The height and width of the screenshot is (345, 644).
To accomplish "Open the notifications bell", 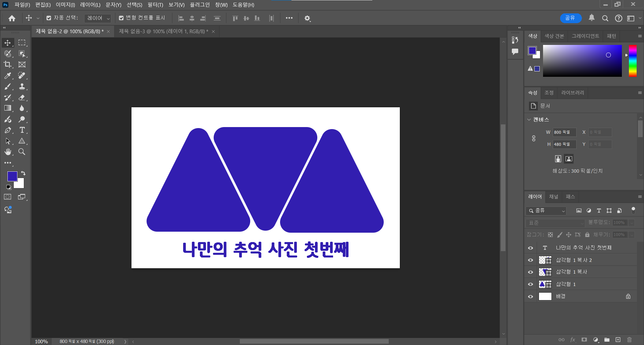I will click(x=592, y=18).
